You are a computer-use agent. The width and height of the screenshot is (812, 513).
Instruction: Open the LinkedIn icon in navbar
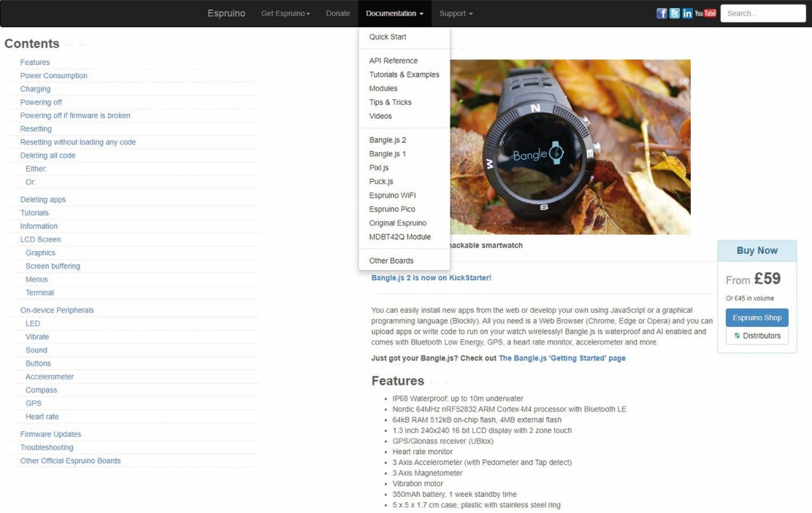[687, 14]
